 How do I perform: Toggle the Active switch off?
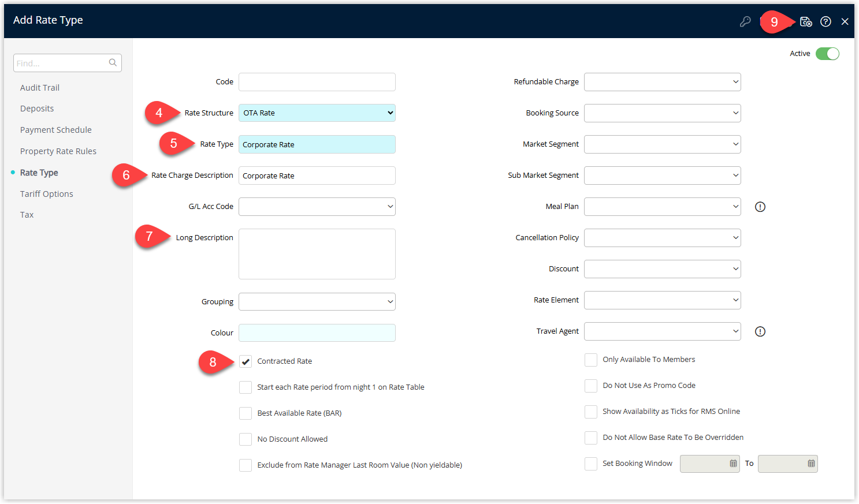point(827,54)
